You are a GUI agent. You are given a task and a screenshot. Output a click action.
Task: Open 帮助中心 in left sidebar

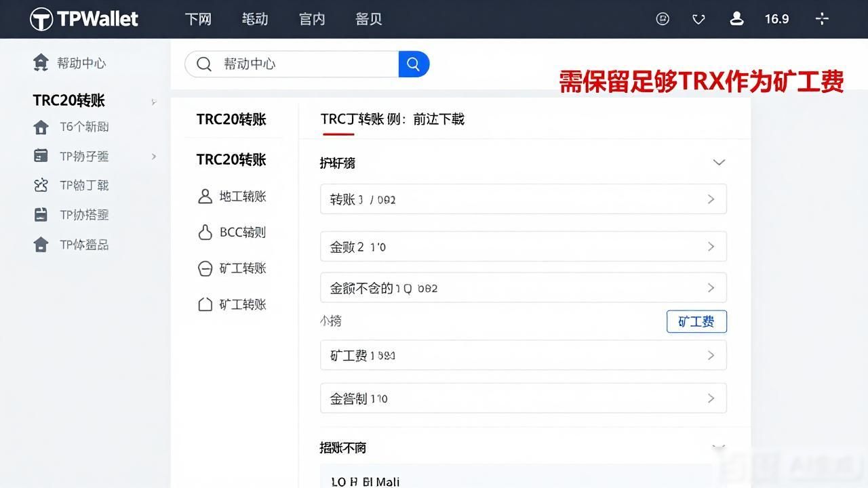[x=81, y=63]
